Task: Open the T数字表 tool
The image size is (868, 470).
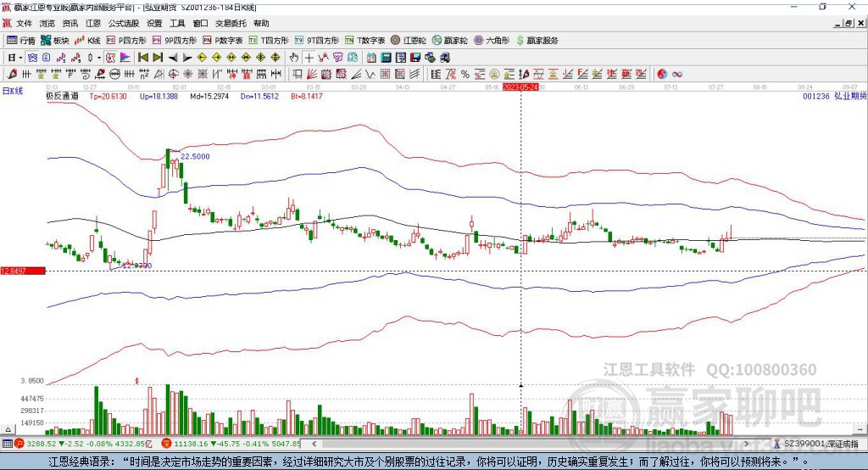Action: coord(364,41)
